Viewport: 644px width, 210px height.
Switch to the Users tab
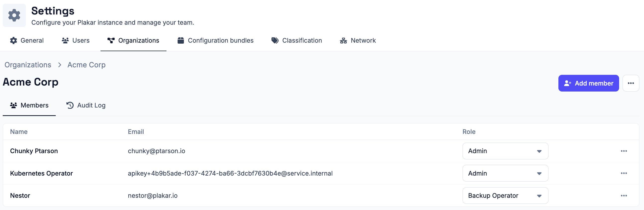click(x=75, y=41)
